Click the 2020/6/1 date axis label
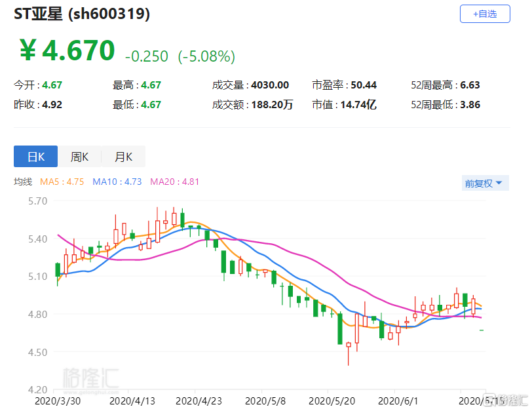Image resolution: width=532 pixels, height=411 pixels. pos(398,401)
